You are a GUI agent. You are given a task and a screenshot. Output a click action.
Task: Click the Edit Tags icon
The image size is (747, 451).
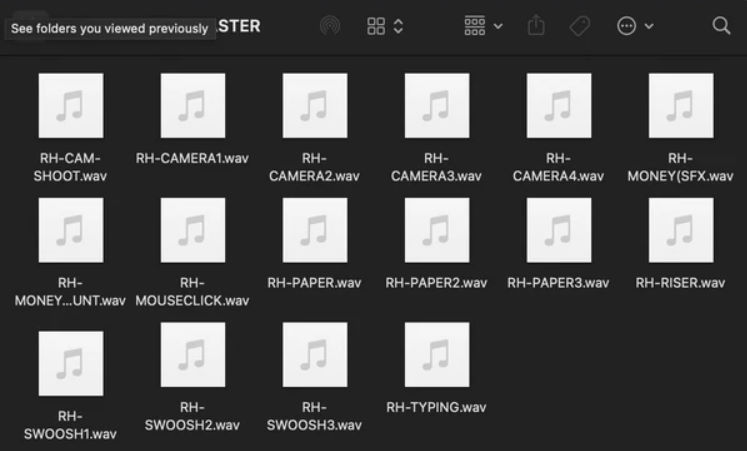coord(580,26)
